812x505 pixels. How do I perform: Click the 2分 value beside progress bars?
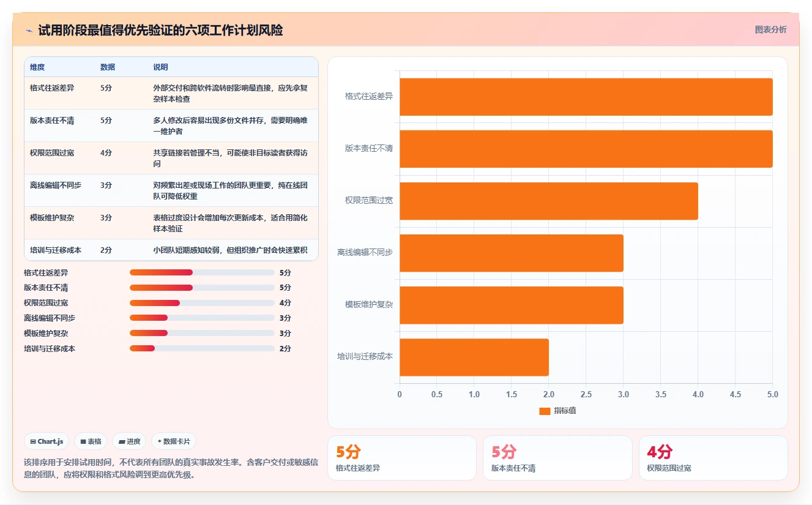point(285,348)
